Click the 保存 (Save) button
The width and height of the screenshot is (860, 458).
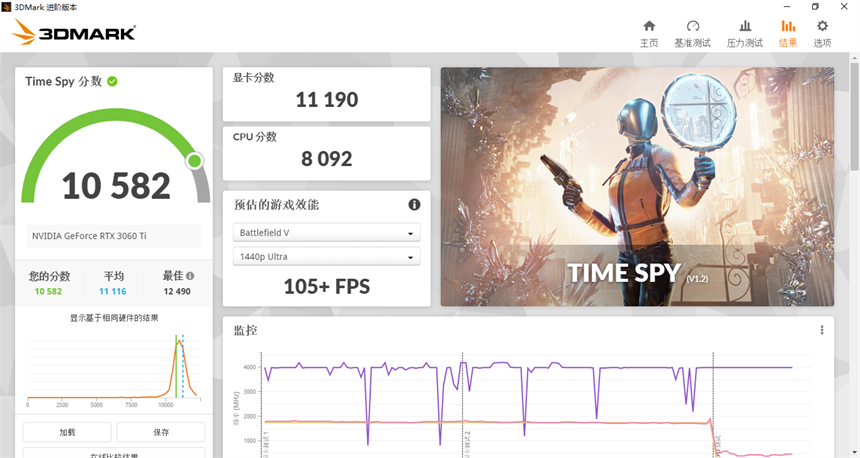(x=161, y=432)
